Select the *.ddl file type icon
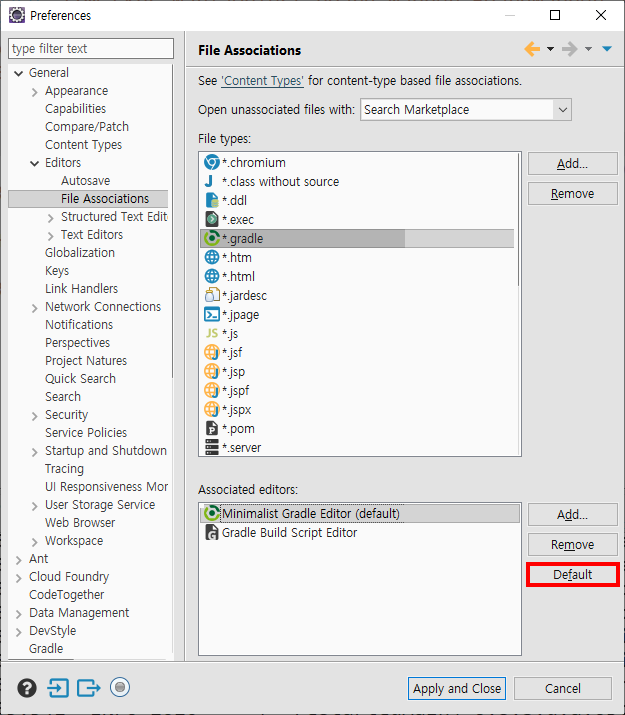The image size is (625, 715). click(x=212, y=200)
